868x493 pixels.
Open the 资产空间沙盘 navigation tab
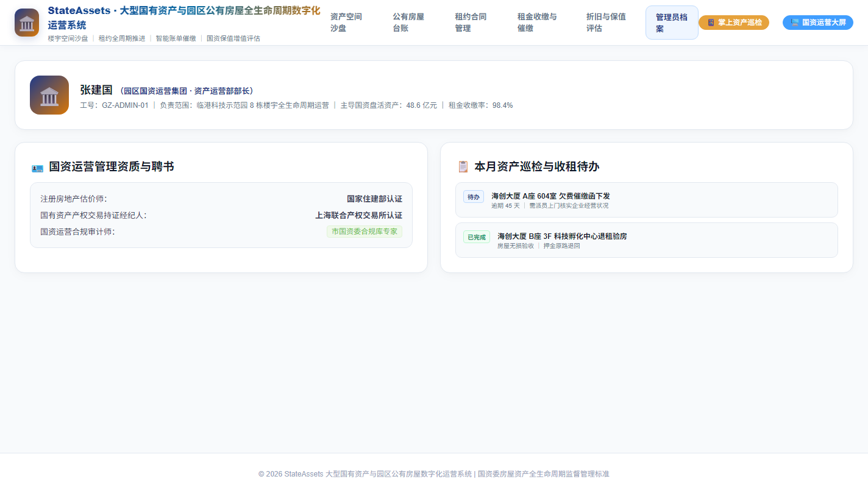346,23
